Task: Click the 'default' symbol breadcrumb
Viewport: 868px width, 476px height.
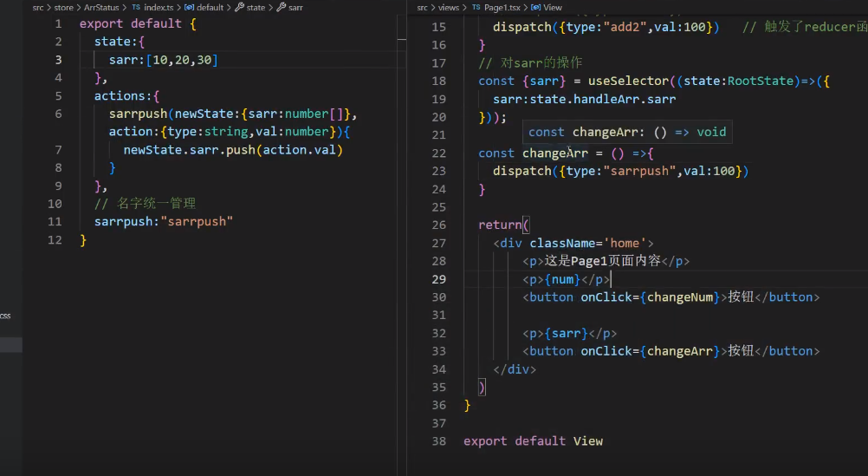Action: (204, 7)
